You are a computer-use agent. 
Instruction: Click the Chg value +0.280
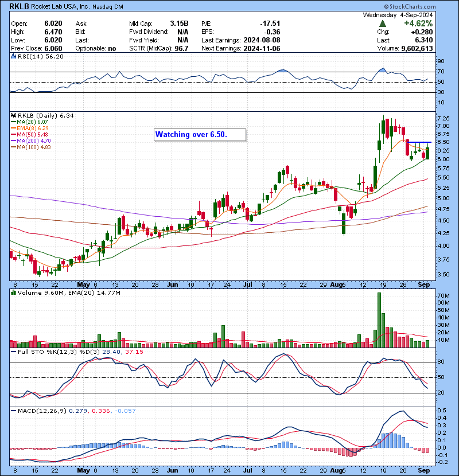tap(422, 32)
